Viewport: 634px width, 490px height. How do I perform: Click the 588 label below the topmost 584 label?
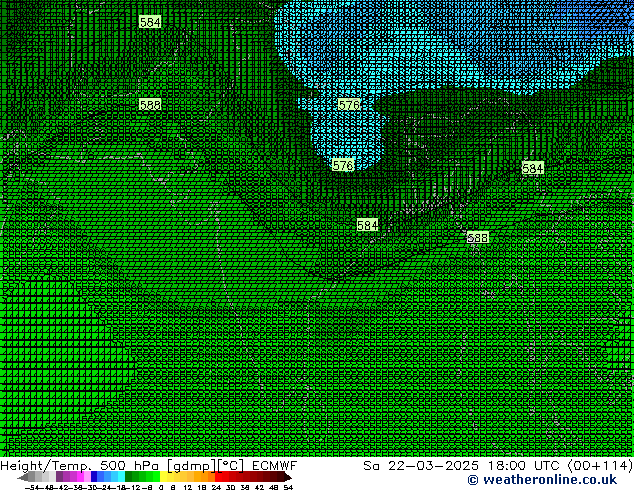coord(150,105)
